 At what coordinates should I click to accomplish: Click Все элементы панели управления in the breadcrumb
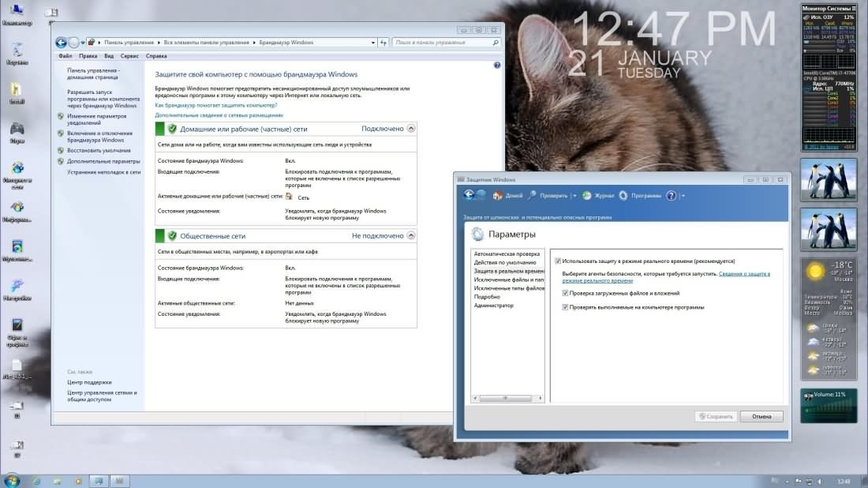point(207,43)
